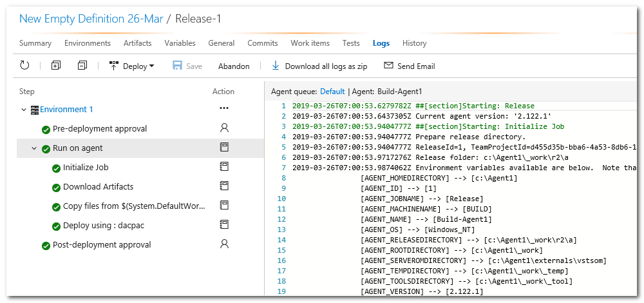Click the AGENT_OS log line
The width and height of the screenshot is (644, 303).
click(417, 230)
